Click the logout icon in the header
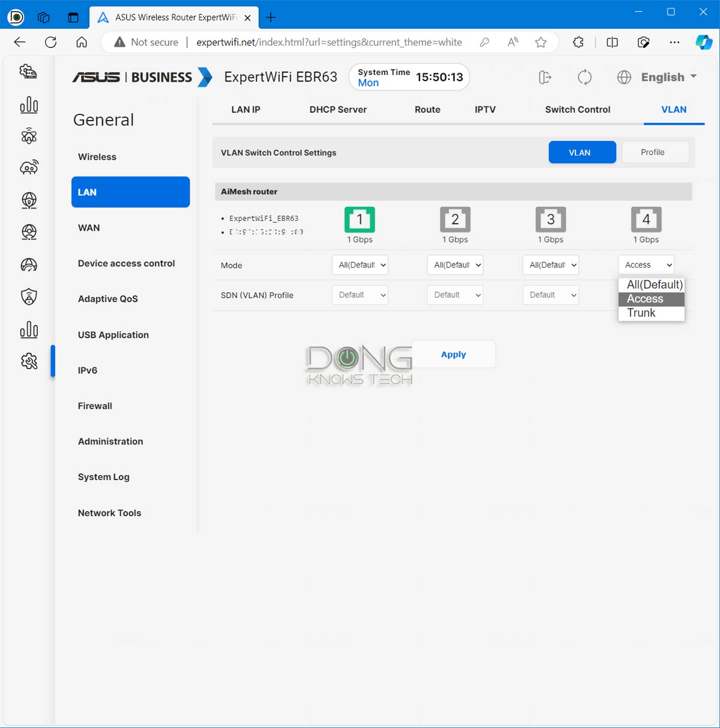Image resolution: width=720 pixels, height=728 pixels. click(545, 77)
